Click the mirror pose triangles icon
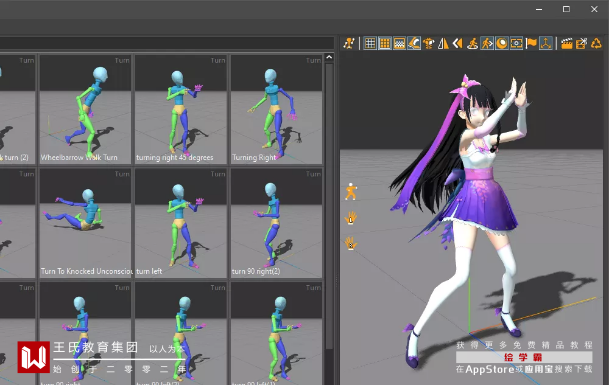Viewport: 610px width, 386px height. [443, 43]
